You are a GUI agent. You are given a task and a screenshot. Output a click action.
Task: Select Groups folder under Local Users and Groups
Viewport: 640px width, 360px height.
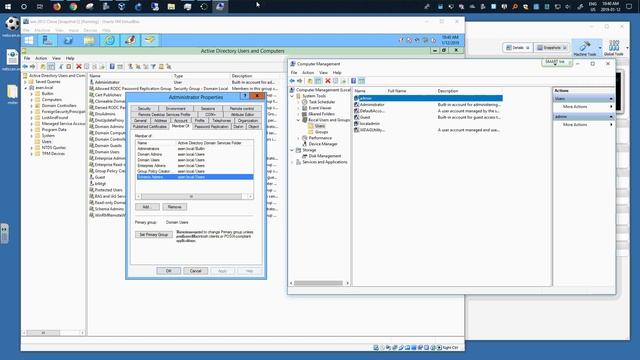[321, 132]
